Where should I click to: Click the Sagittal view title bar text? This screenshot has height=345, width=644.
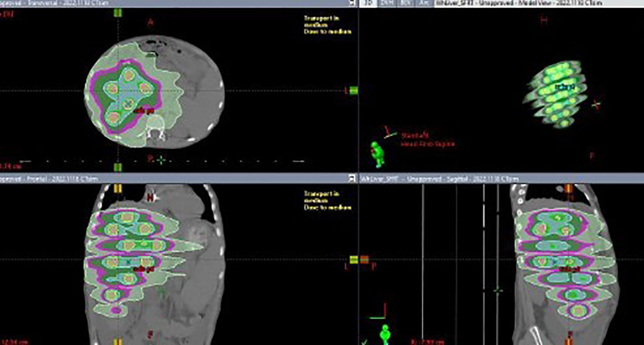[x=439, y=179]
